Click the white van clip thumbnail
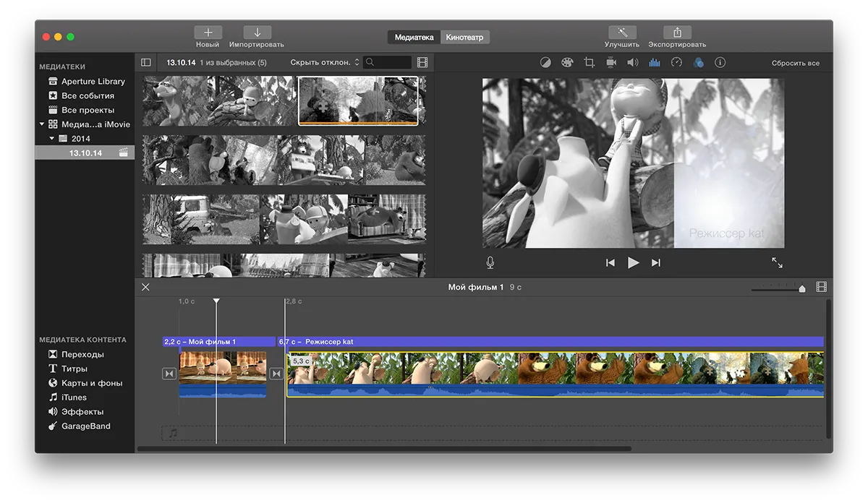Screen dimensions: 868x503 [201, 219]
